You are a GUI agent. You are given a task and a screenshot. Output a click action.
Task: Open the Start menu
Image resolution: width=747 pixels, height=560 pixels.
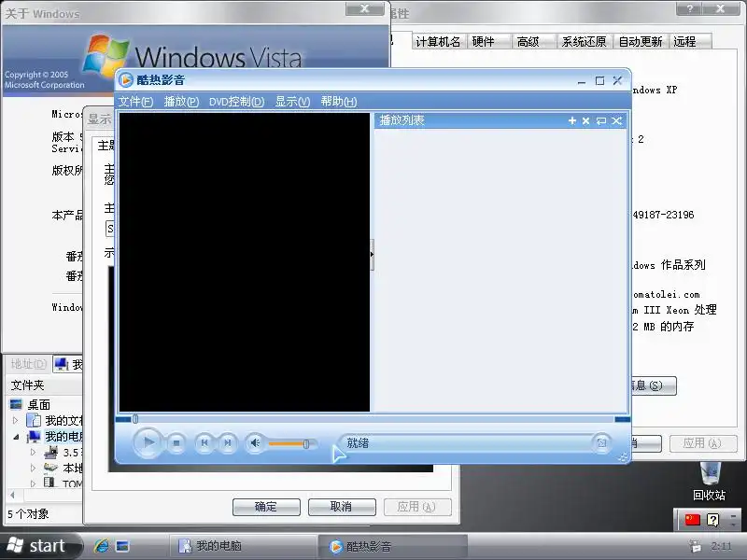pos(40,546)
